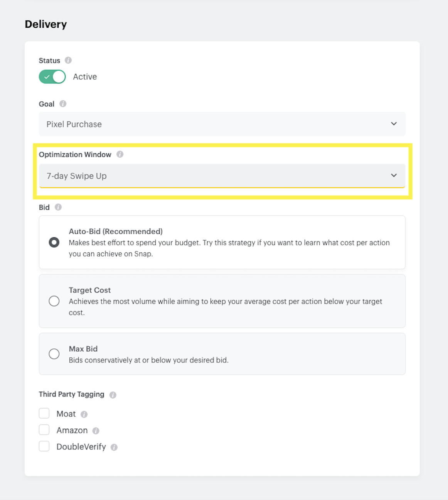Image resolution: width=448 pixels, height=500 pixels.
Task: Check the Amazon third party tagging box
Action: point(44,430)
